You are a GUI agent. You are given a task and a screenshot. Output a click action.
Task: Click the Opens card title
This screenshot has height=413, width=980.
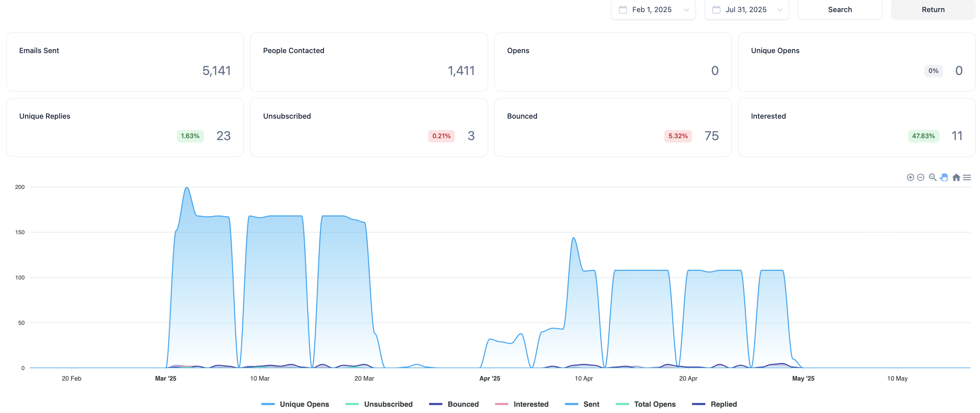pyautogui.click(x=518, y=51)
